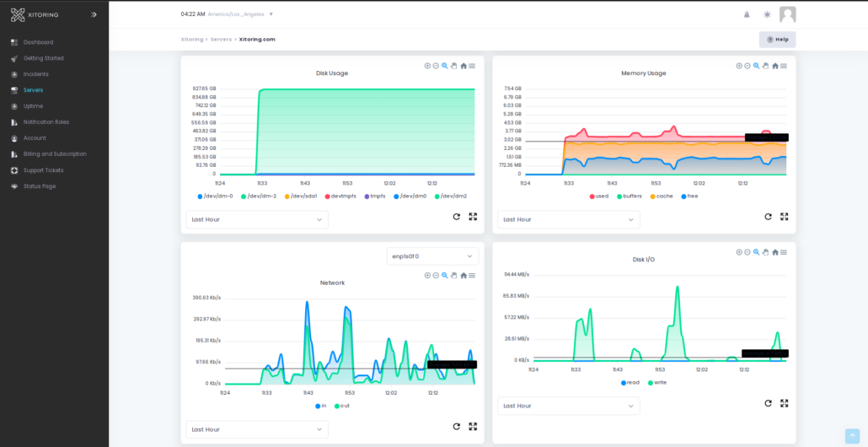This screenshot has height=447, width=868.
Task: Collapse the sidebar with the double chevron icon
Action: click(x=94, y=14)
